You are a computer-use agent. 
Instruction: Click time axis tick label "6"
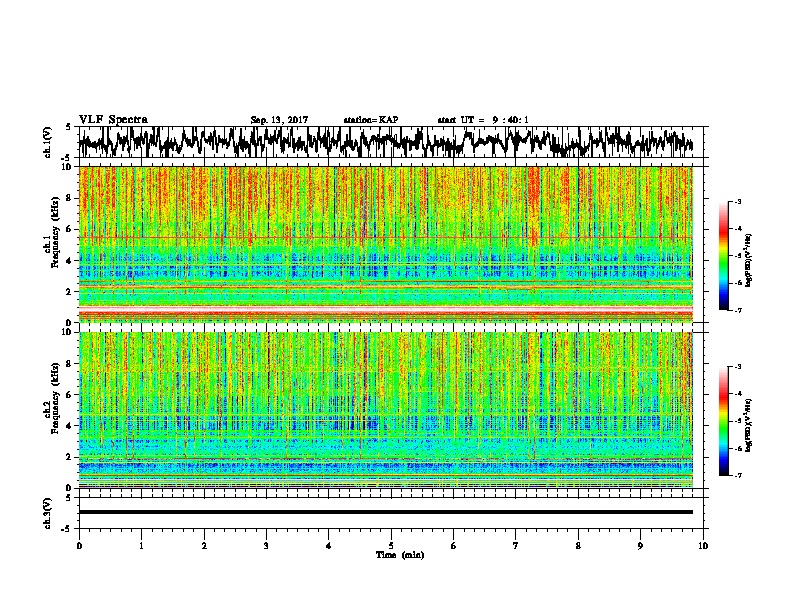pos(453,546)
